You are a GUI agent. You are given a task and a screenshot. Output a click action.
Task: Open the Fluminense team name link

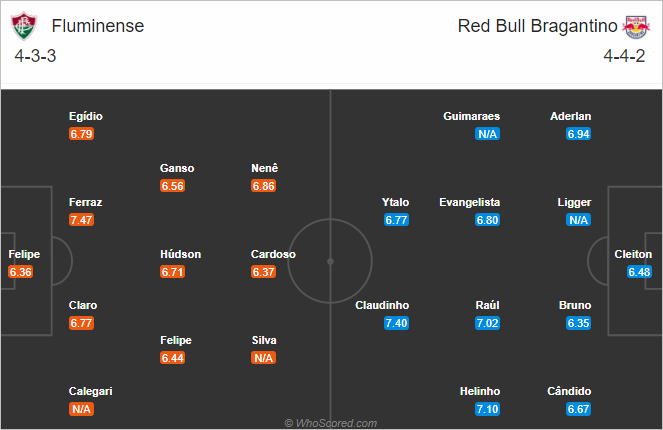(x=98, y=26)
